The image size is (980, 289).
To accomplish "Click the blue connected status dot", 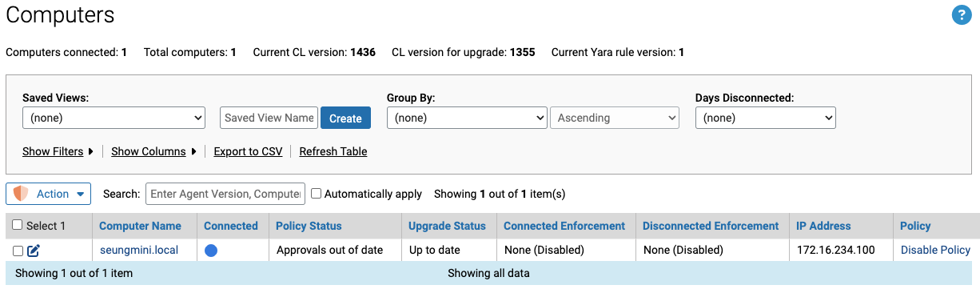I will (x=211, y=251).
